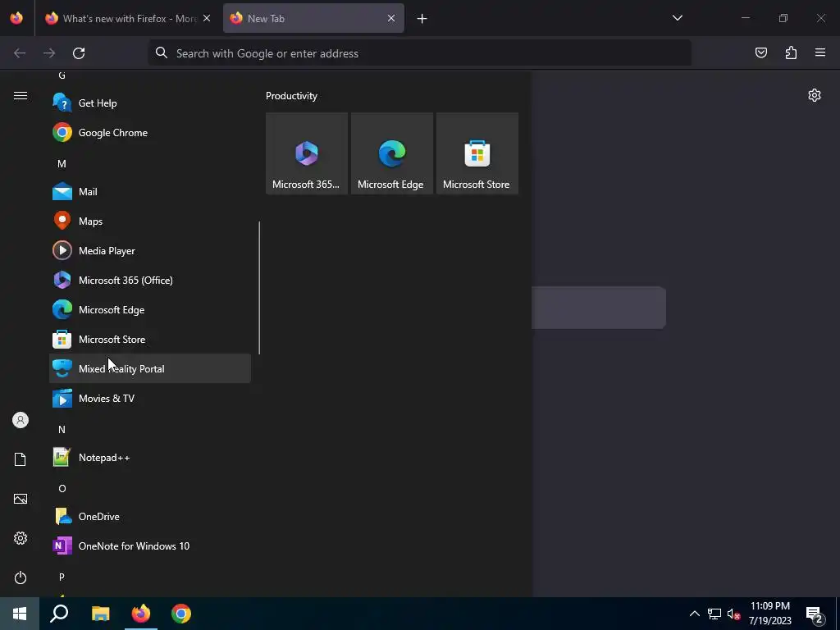Click the Microsoft Store pinned tile
This screenshot has width=840, height=630.
(x=477, y=153)
